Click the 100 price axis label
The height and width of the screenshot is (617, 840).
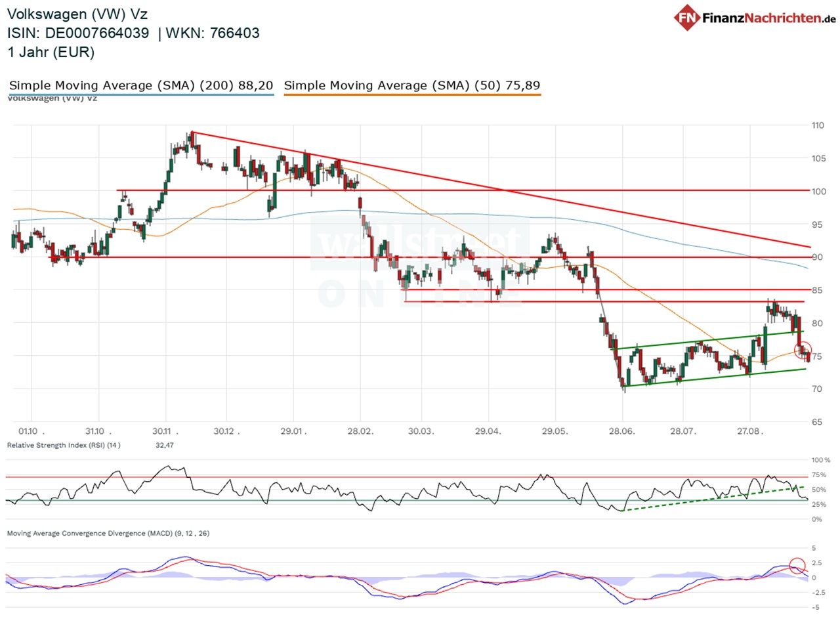click(818, 191)
